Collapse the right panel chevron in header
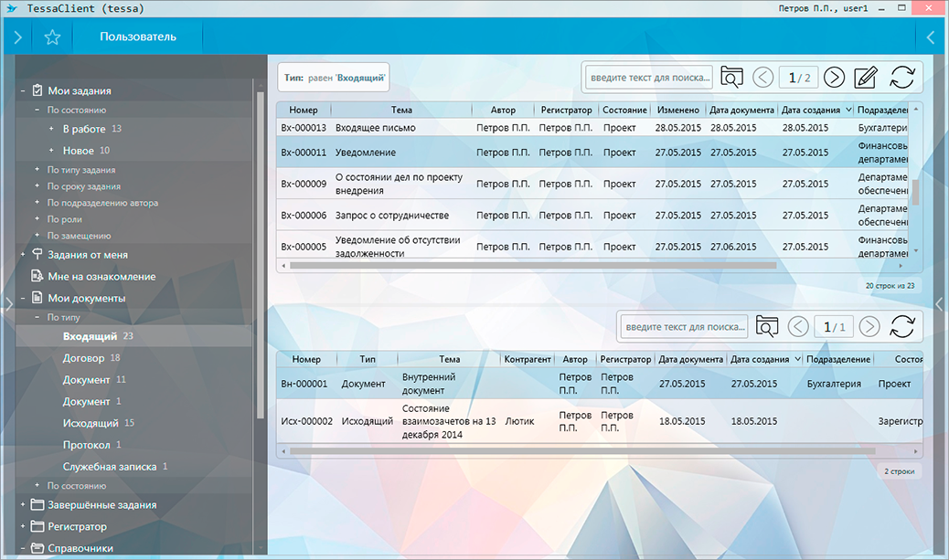 click(932, 37)
